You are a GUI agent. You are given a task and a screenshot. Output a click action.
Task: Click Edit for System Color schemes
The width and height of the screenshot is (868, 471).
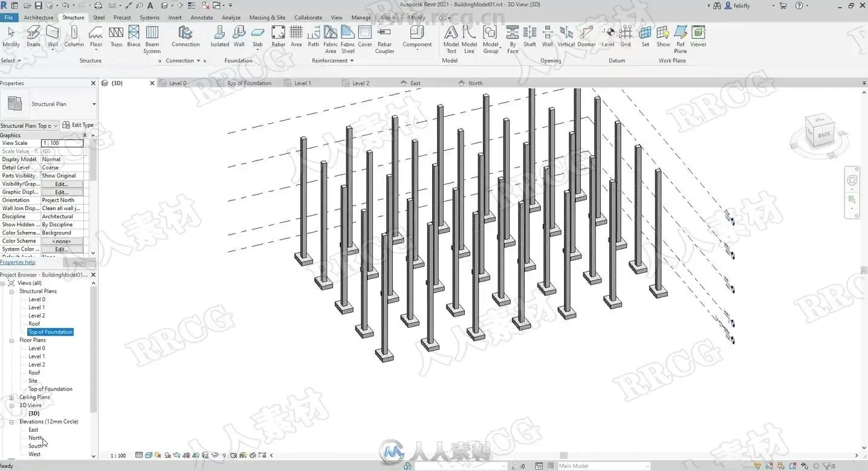[62, 249]
